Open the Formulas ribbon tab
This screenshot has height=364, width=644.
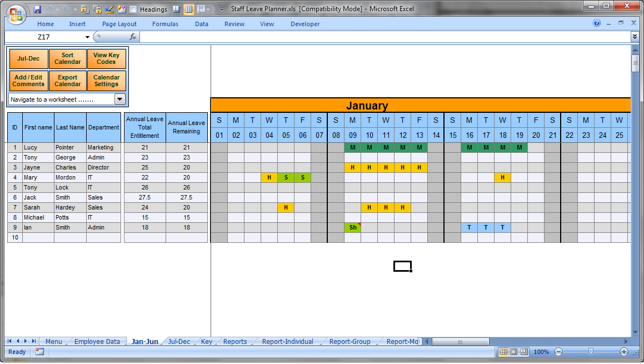pos(165,24)
